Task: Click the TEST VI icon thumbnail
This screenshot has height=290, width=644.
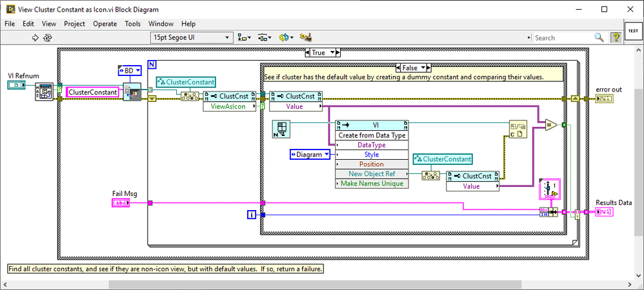Action: (x=633, y=31)
